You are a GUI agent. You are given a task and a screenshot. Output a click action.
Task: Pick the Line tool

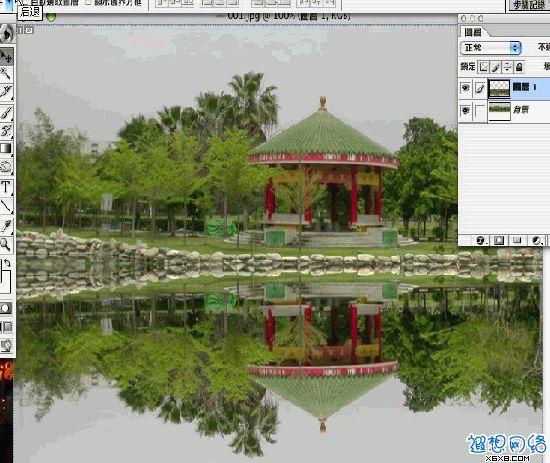[x=6, y=206]
